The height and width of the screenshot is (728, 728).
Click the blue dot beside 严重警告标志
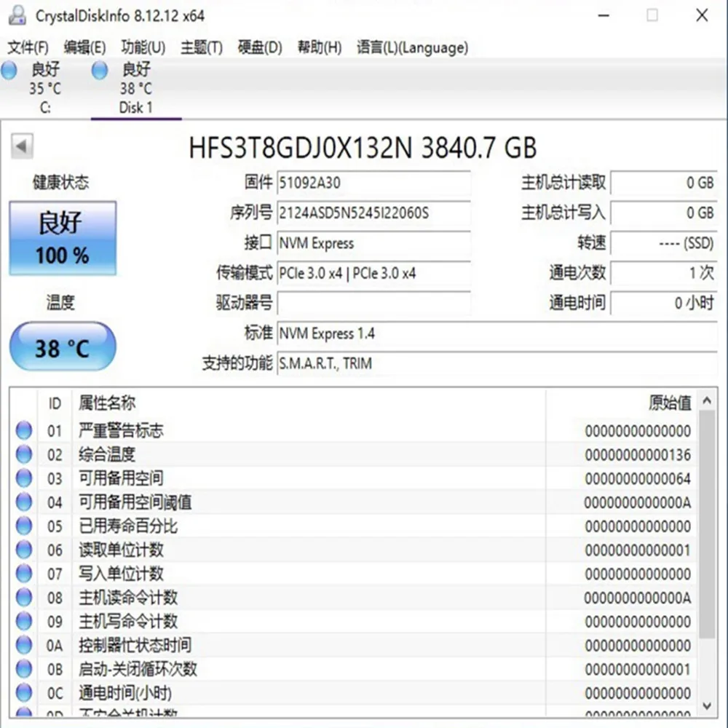point(22,430)
